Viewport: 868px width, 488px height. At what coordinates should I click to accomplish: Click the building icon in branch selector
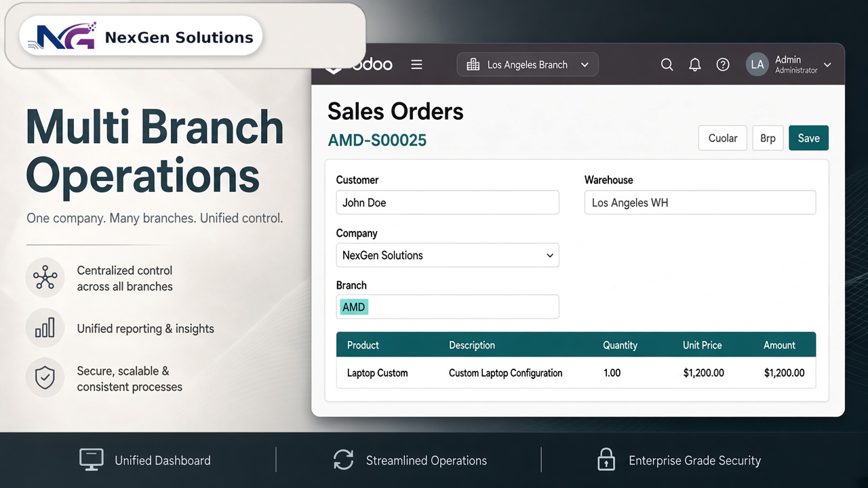point(473,64)
